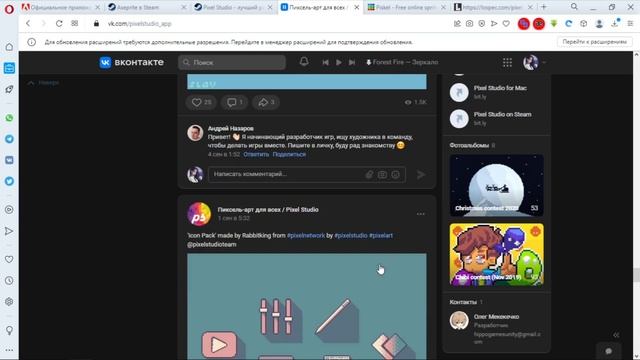The height and width of the screenshot is (360, 640).
Task: Open the #pixelstudio hashtag
Action: (351, 236)
